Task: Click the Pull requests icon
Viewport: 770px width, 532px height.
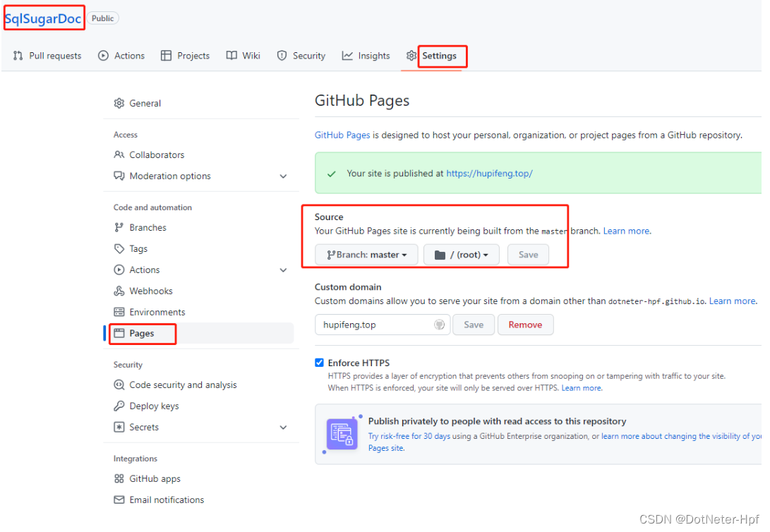Action: point(18,56)
